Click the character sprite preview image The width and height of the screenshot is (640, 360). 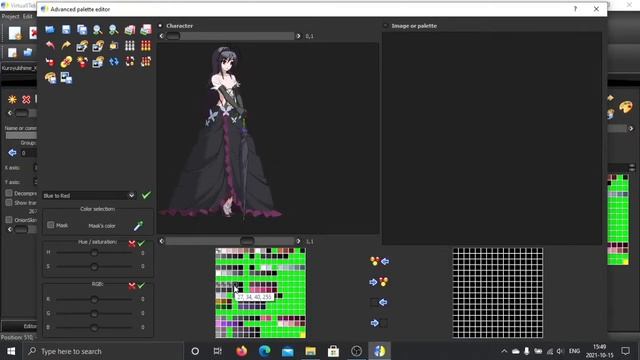point(268,138)
